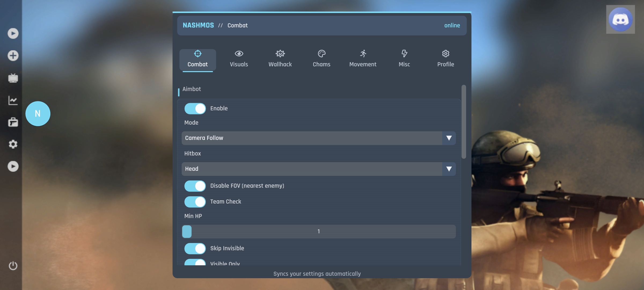The image size is (644, 290).
Task: Switch to the Visuals tab label
Action: coord(239,64)
